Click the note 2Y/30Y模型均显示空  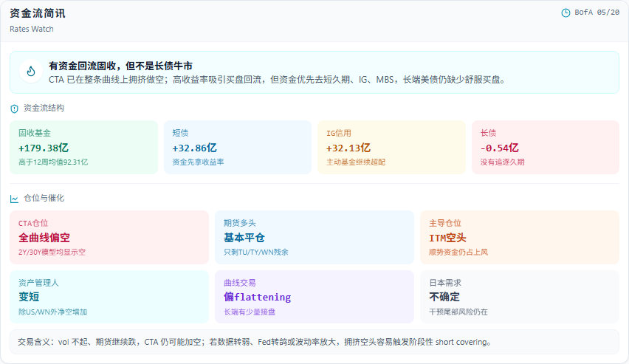(52, 253)
